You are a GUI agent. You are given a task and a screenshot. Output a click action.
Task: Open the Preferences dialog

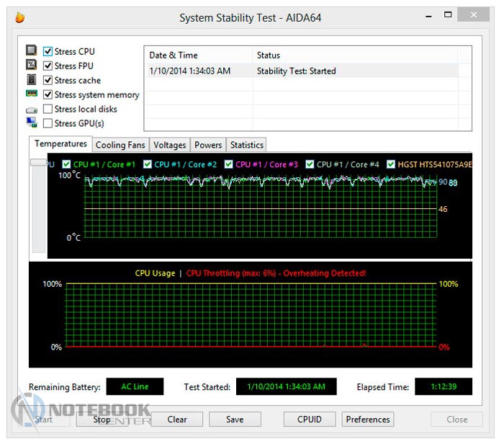[x=368, y=419]
